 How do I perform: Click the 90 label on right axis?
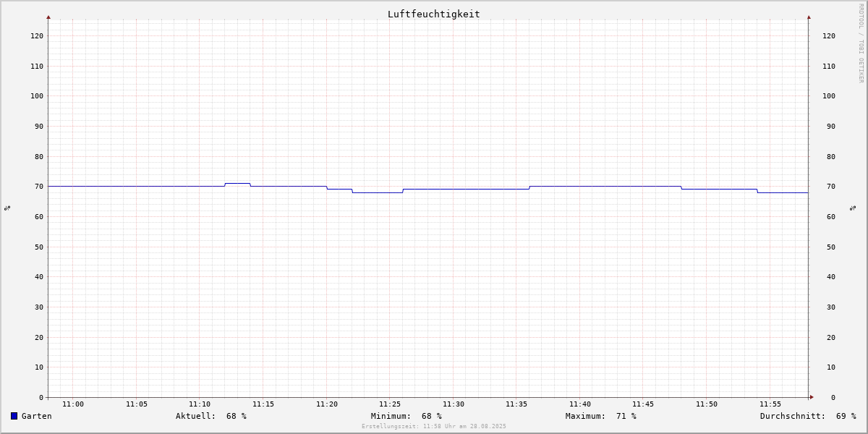tap(831, 126)
